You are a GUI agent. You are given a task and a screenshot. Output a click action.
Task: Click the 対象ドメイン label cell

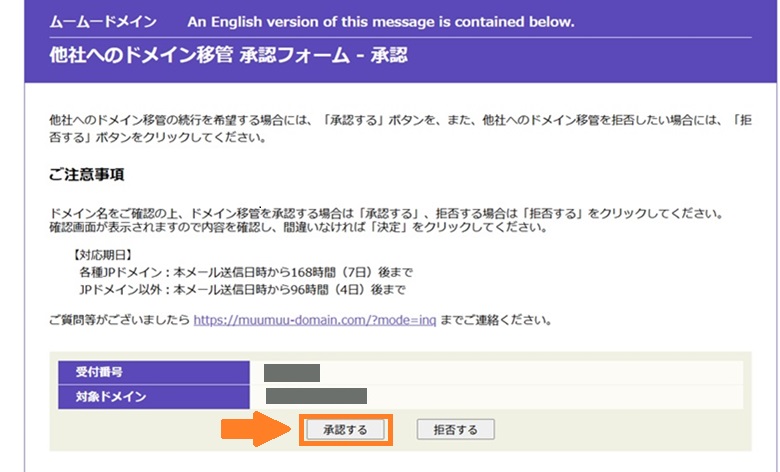(154, 397)
